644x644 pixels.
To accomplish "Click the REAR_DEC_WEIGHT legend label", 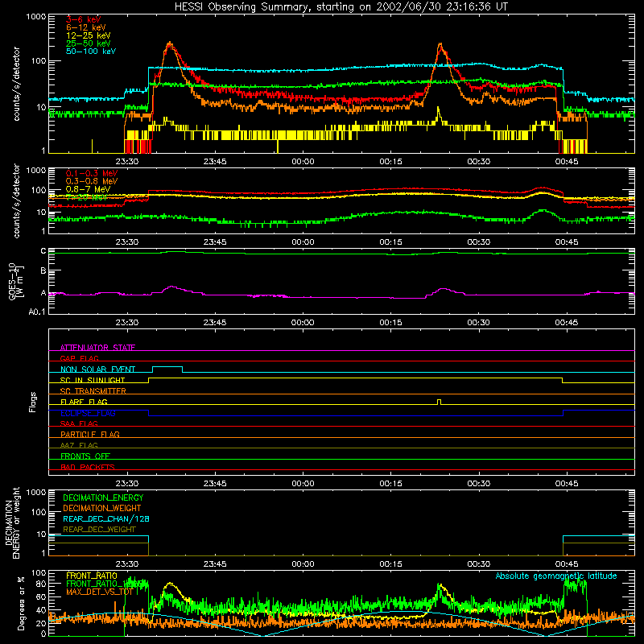I will coord(99,530).
